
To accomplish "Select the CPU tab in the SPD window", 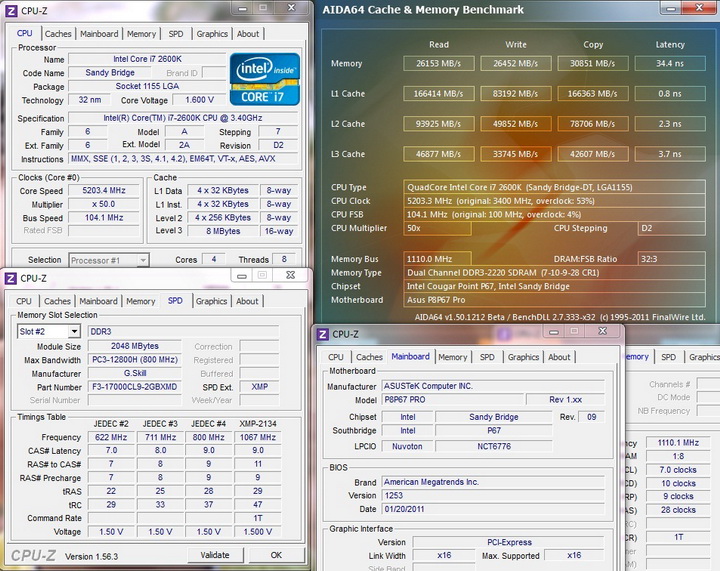I will pyautogui.click(x=24, y=301).
